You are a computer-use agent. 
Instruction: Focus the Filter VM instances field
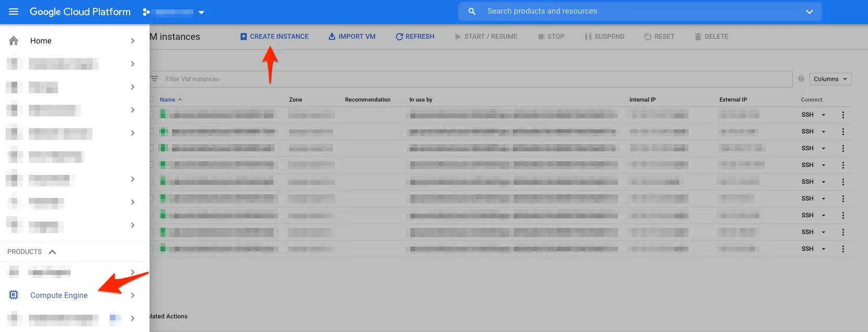(x=471, y=79)
